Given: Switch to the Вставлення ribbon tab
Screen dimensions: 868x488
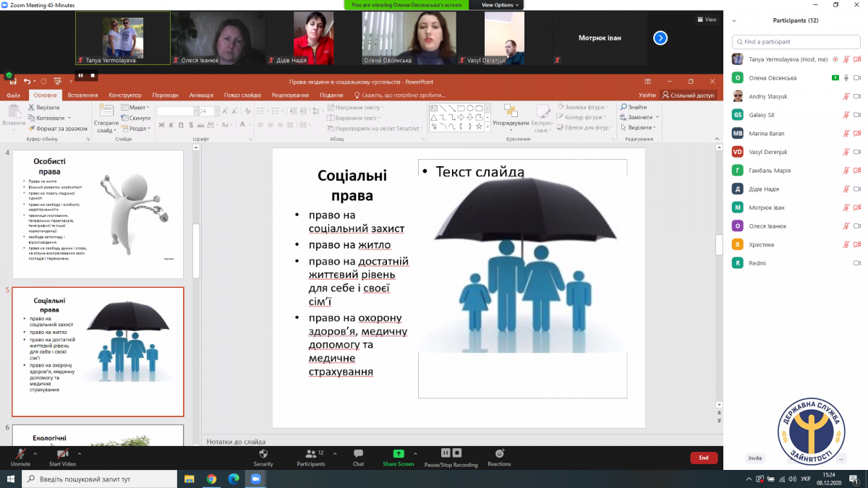Looking at the screenshot, I should click(x=82, y=95).
